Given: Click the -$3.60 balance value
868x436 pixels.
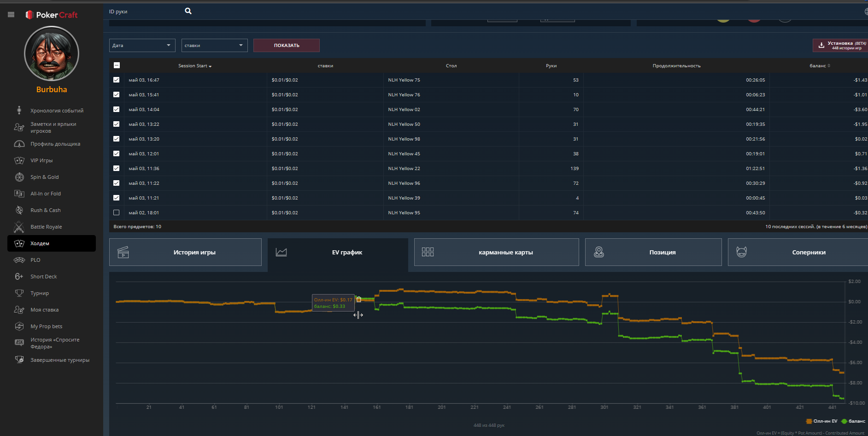Looking at the screenshot, I should (860, 110).
